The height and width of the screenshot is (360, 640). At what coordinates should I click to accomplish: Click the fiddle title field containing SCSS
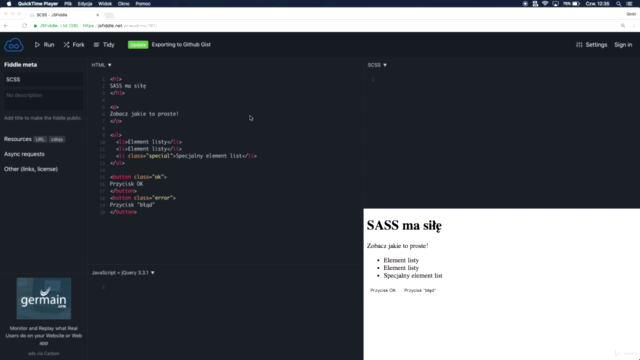[43, 80]
